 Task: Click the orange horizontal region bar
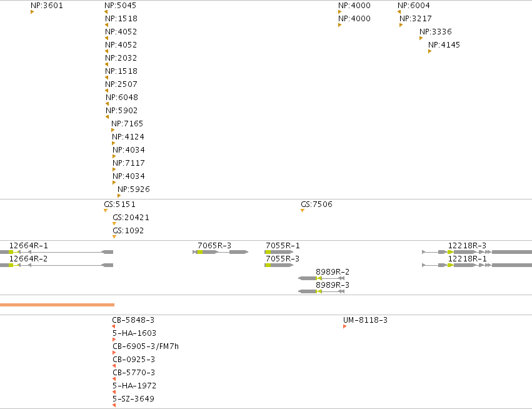coord(57,305)
